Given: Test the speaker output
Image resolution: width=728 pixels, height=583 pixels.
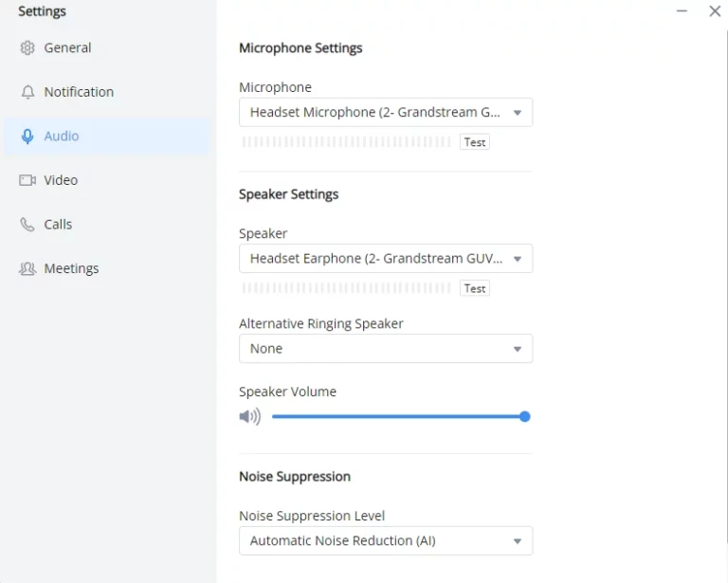Looking at the screenshot, I should 475,288.
